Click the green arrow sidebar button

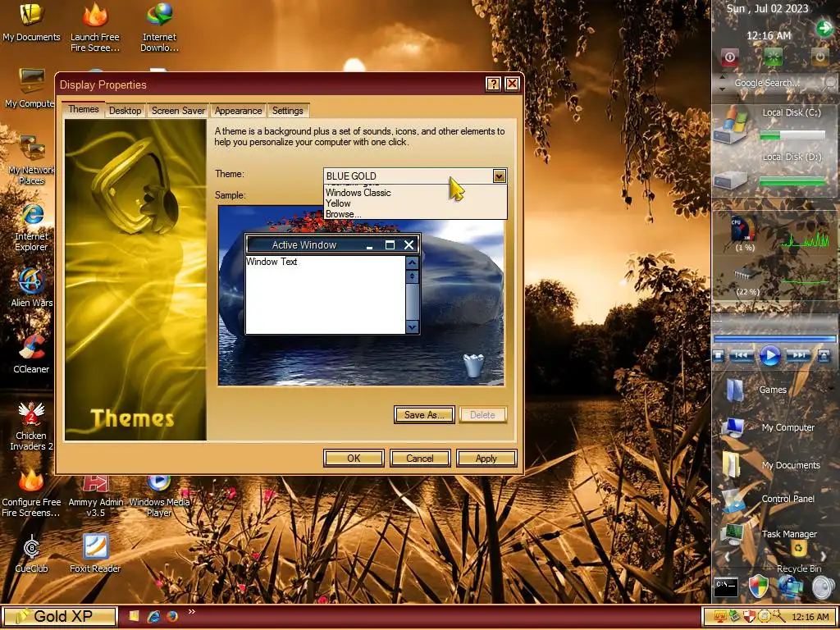coord(824,28)
